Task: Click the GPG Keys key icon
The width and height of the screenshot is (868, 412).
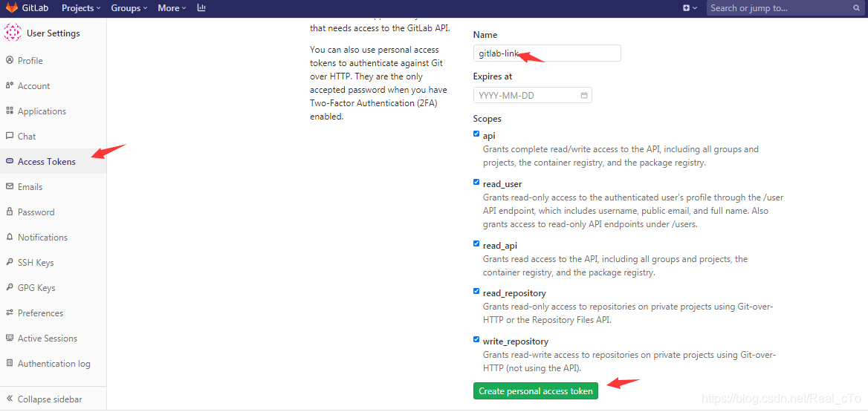Action: point(10,287)
